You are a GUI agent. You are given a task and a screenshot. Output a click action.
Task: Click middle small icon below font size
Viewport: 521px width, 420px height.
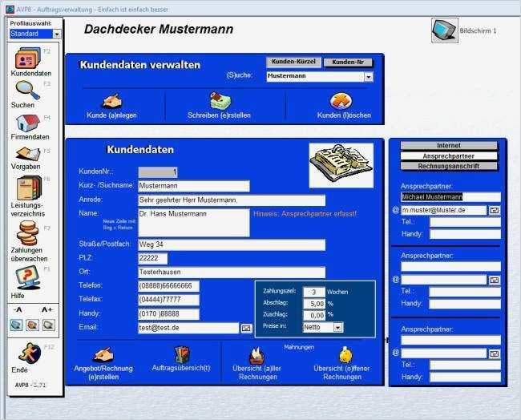[33, 325]
